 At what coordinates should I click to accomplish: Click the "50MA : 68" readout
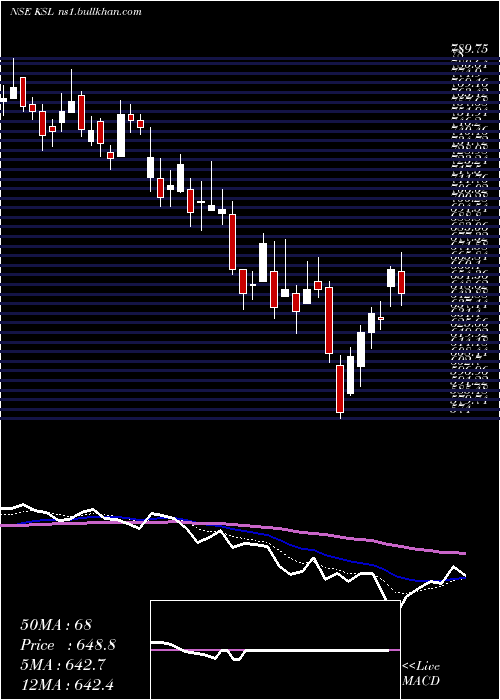(56, 625)
